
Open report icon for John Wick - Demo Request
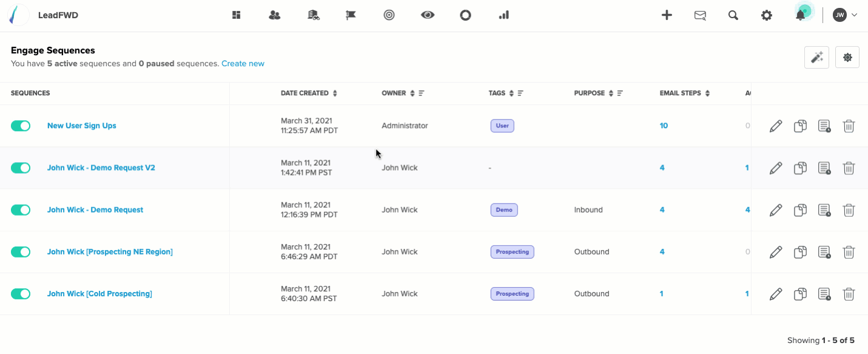pyautogui.click(x=824, y=209)
